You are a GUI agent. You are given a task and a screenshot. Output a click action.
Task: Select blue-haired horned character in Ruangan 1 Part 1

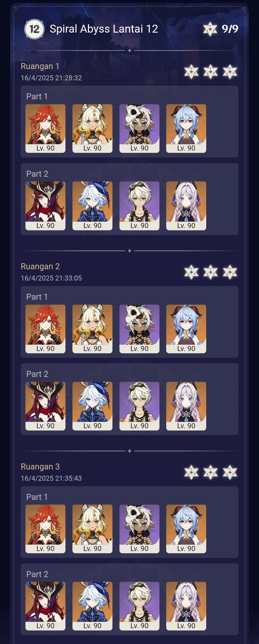186,128
